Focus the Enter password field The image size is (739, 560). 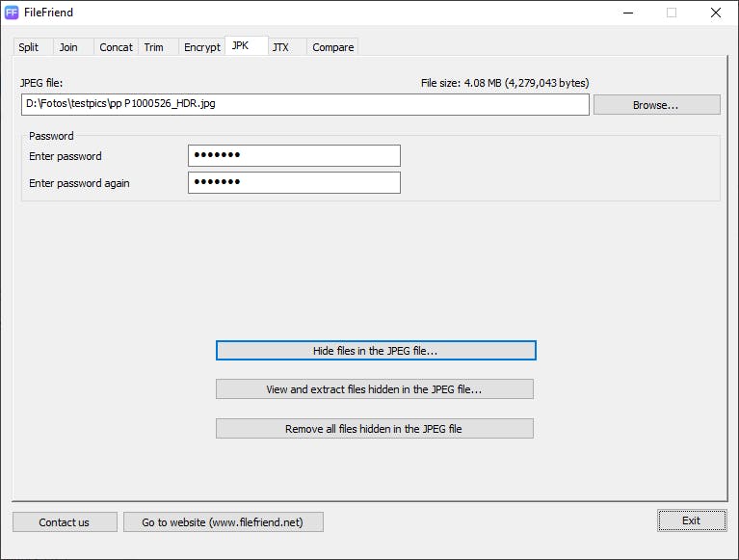[294, 155]
